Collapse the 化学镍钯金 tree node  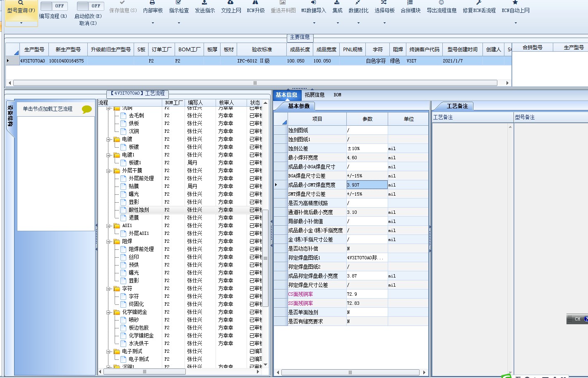(x=108, y=312)
